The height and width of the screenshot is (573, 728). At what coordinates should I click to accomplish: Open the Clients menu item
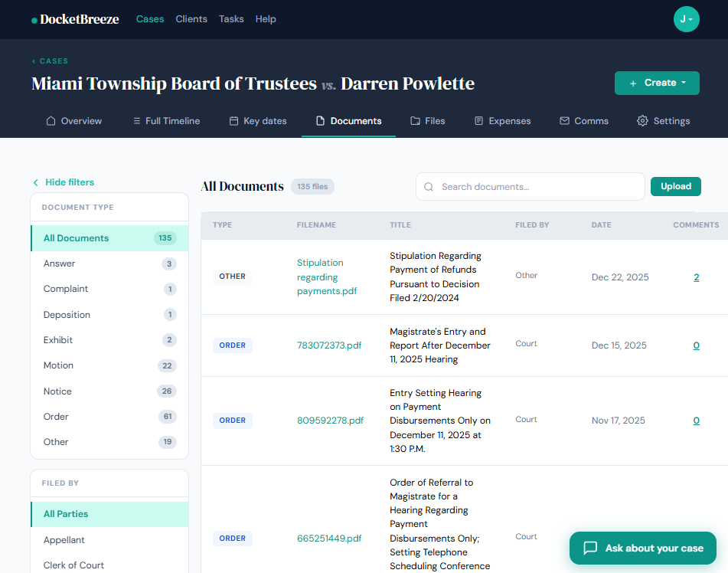191,19
